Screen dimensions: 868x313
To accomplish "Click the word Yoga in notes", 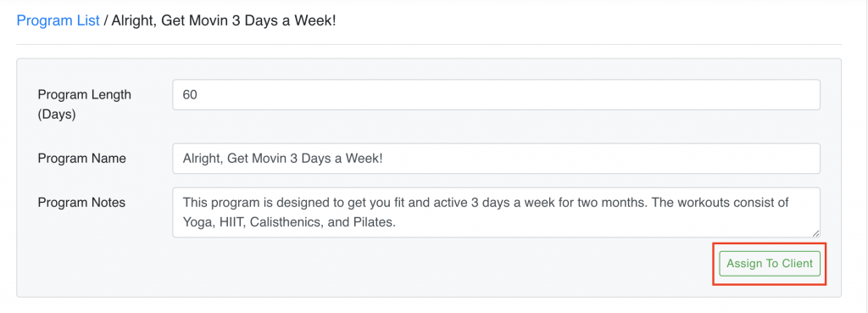I will (x=195, y=223).
